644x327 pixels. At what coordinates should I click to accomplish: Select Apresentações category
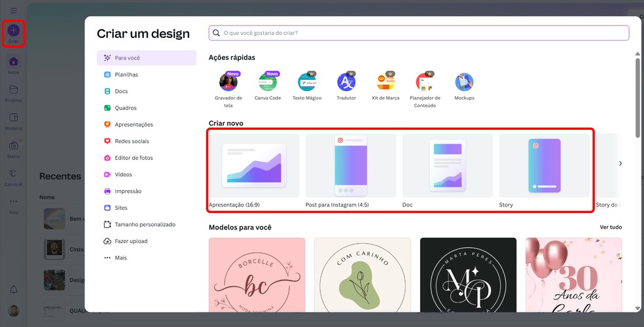click(x=147, y=125)
